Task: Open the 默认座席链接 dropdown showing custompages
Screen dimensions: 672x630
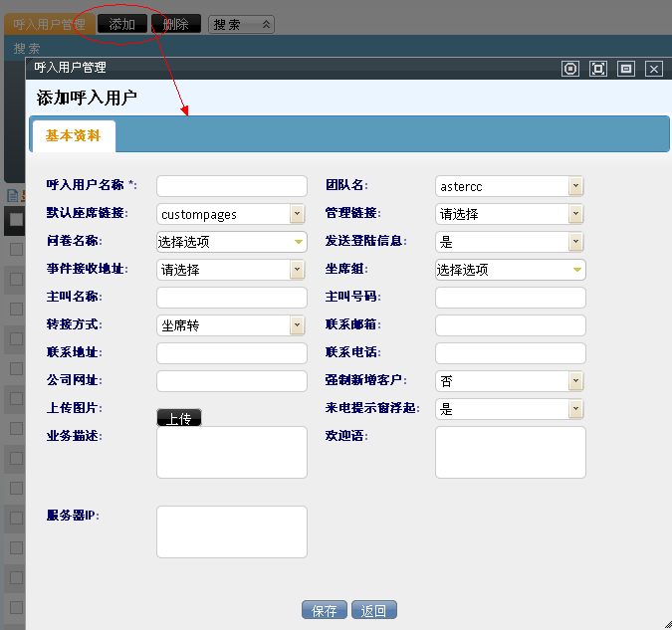Action: click(x=297, y=214)
